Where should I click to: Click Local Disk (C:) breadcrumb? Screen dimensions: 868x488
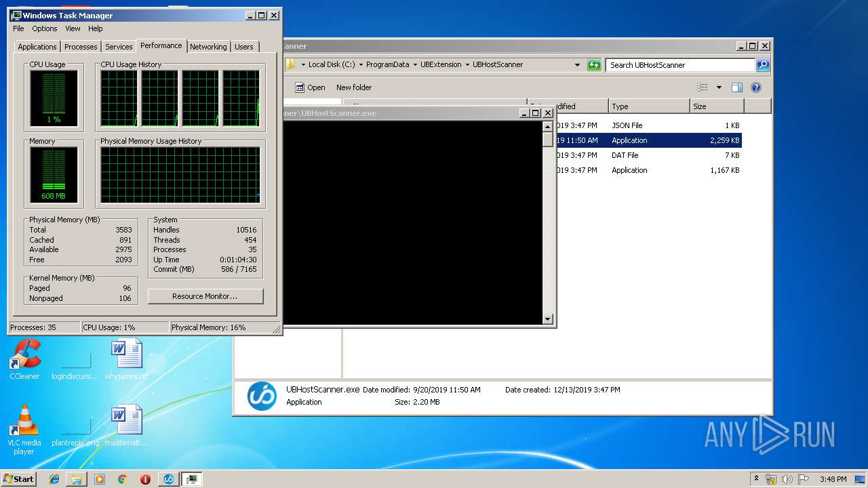click(x=332, y=65)
